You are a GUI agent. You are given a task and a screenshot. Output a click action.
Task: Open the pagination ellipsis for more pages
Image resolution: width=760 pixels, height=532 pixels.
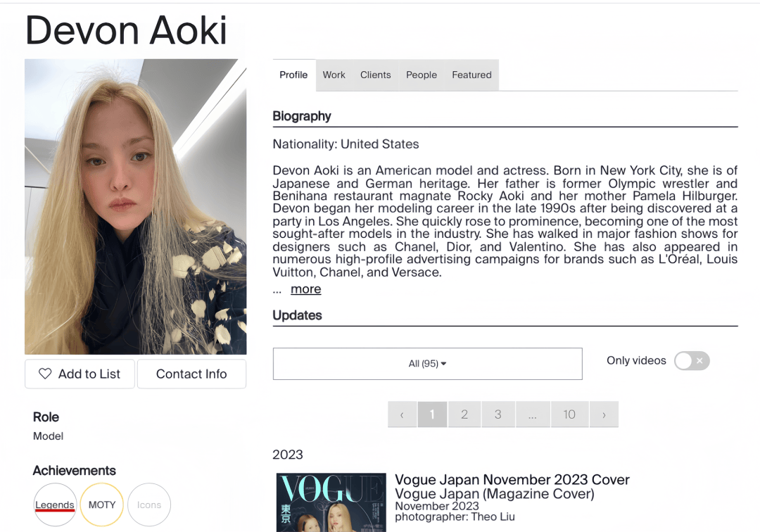(533, 414)
